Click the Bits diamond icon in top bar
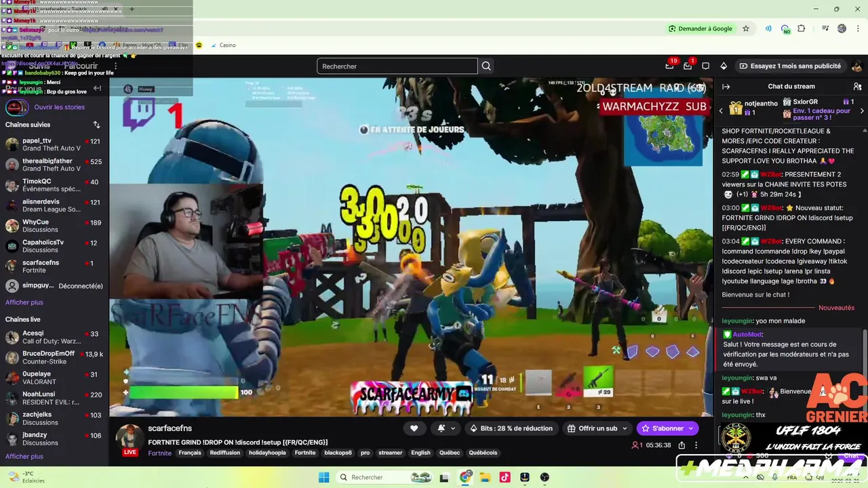This screenshot has width=868, height=488. tap(724, 66)
